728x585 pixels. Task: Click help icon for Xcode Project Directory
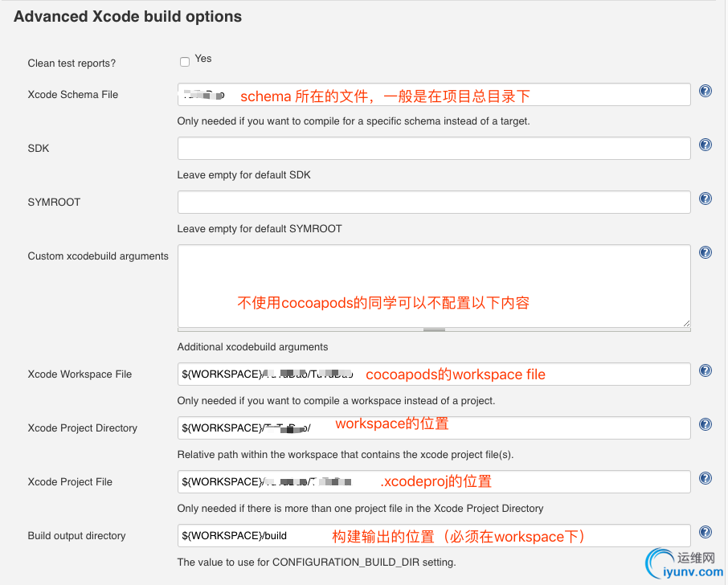click(706, 424)
